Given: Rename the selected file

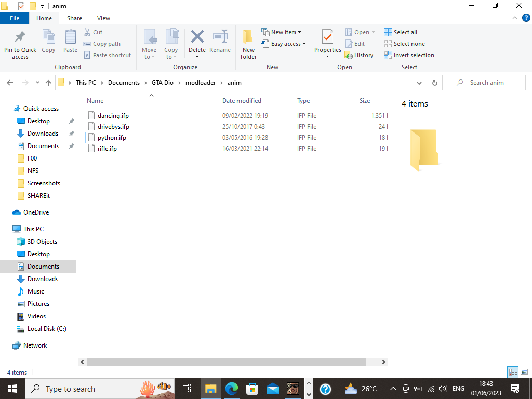Looking at the screenshot, I should [x=220, y=42].
